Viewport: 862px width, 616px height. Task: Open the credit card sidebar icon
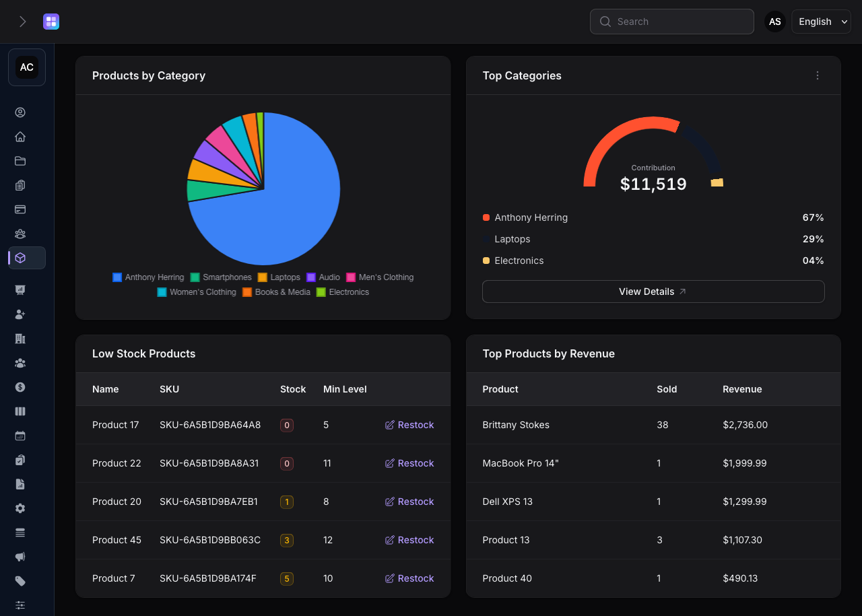coord(20,209)
